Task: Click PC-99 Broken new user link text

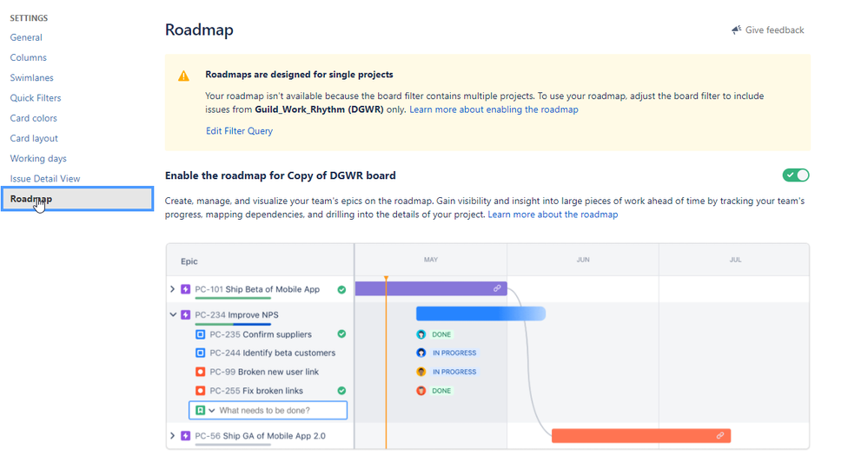Action: 264,372
